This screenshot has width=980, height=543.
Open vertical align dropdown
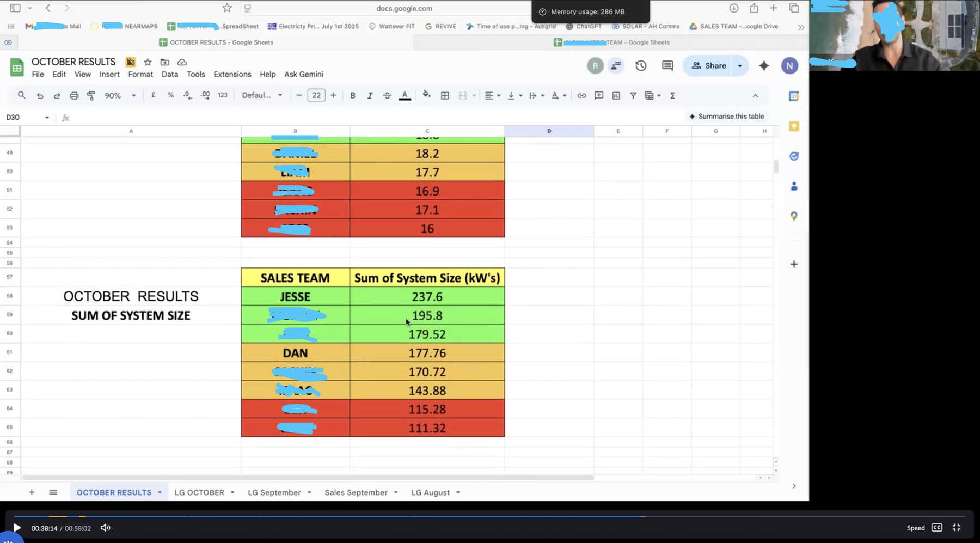click(514, 95)
